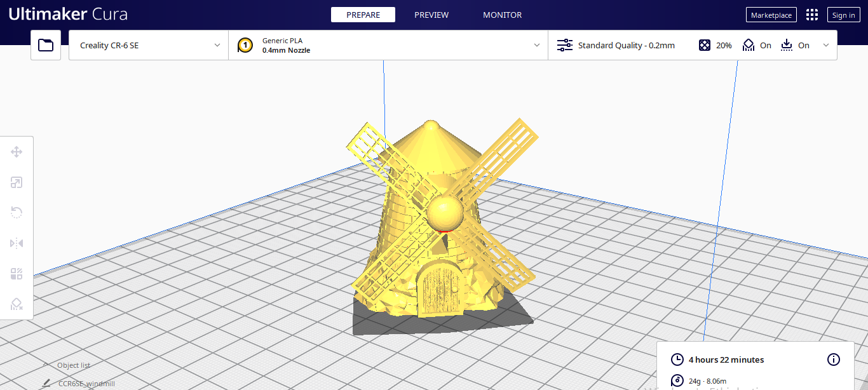The width and height of the screenshot is (868, 390).
Task: Select the Support Blocker tool
Action: (17, 304)
